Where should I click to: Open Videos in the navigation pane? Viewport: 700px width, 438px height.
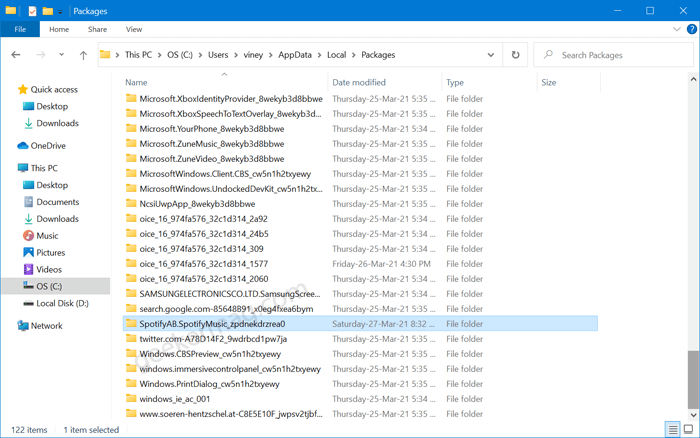49,269
